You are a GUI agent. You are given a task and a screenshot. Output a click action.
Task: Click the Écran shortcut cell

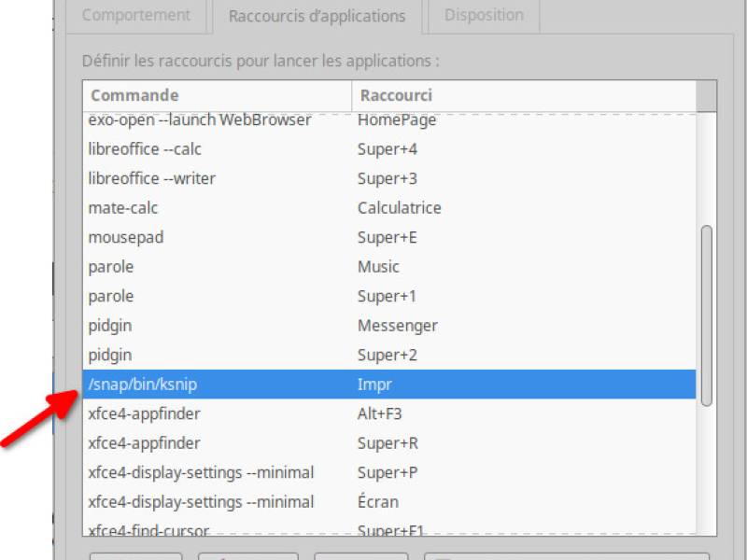(x=378, y=502)
